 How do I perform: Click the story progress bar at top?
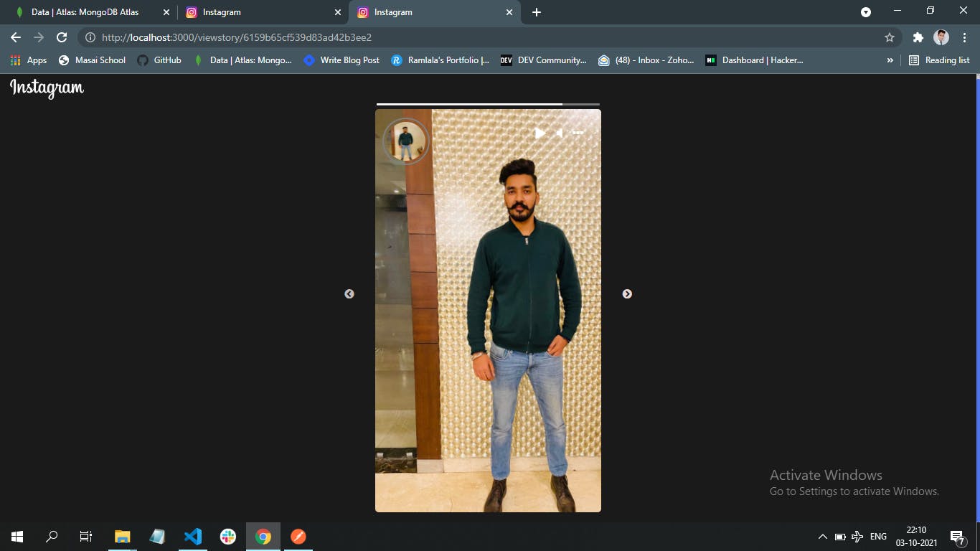pos(488,105)
